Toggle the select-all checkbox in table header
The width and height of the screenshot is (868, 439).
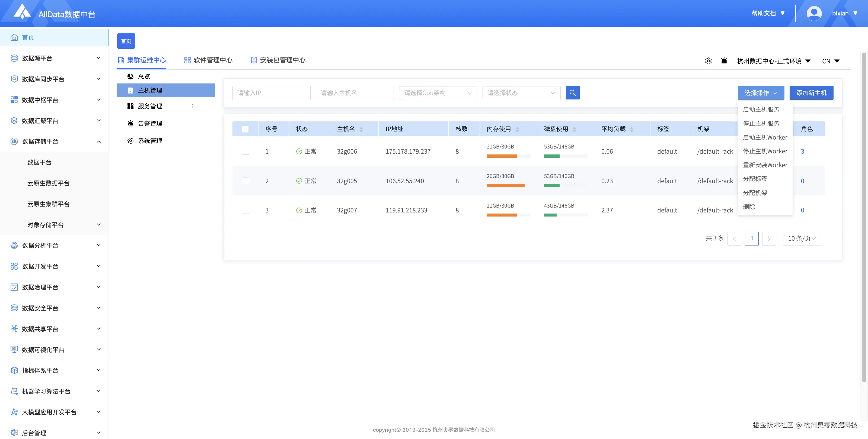(245, 129)
